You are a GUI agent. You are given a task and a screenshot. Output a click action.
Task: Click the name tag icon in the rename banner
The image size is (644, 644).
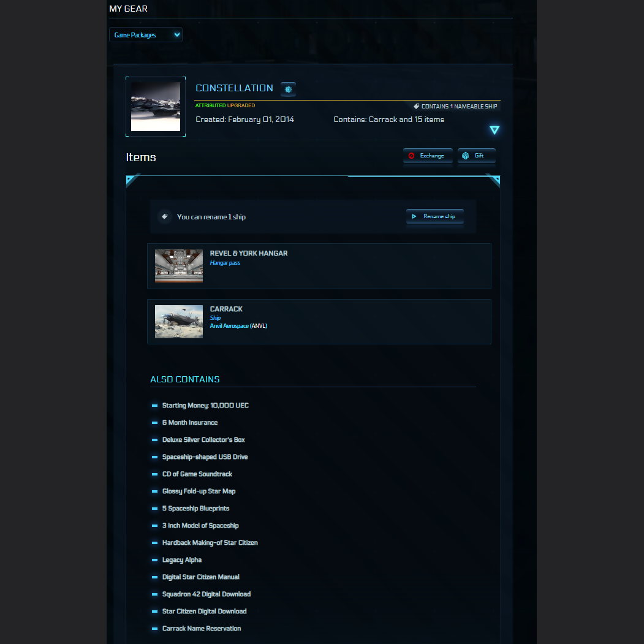pyautogui.click(x=164, y=216)
